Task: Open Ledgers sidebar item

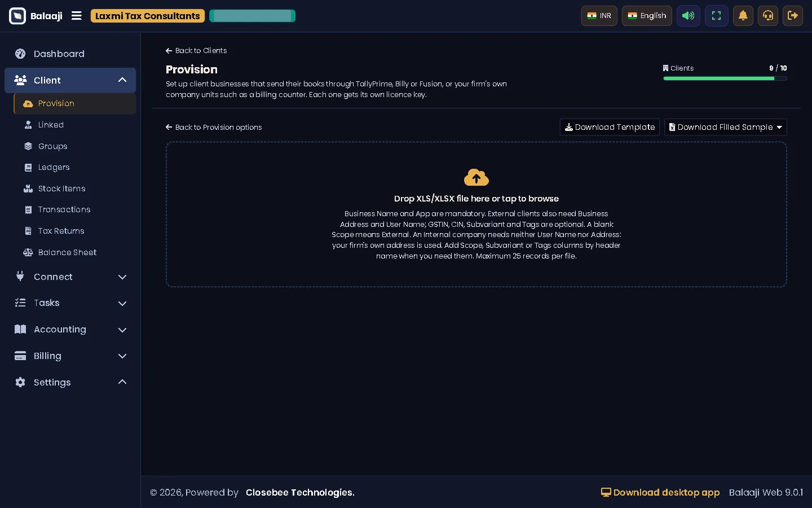Action: coord(75,168)
